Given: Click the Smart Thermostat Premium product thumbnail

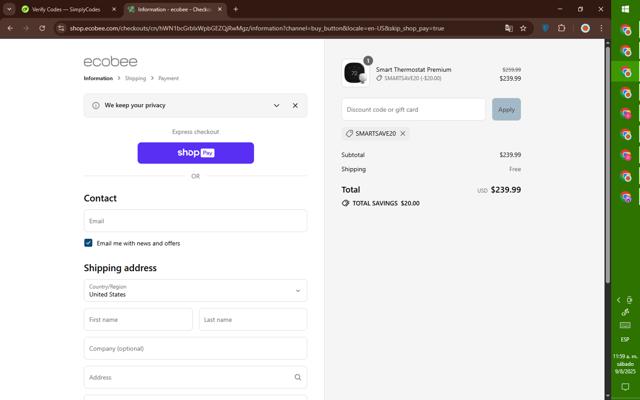Looking at the screenshot, I should coord(355,73).
